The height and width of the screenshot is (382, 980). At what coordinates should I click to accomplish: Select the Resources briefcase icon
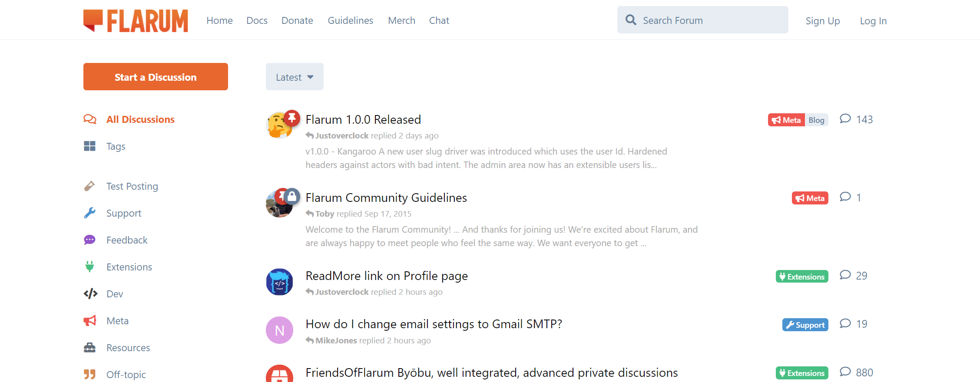(x=90, y=347)
